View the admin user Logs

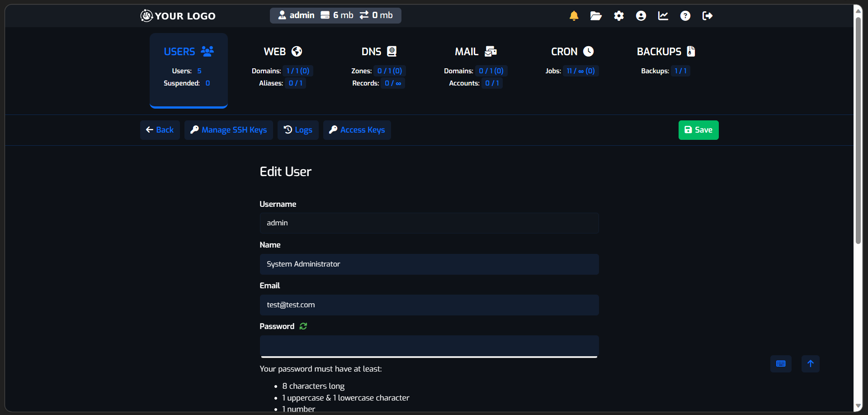point(298,130)
